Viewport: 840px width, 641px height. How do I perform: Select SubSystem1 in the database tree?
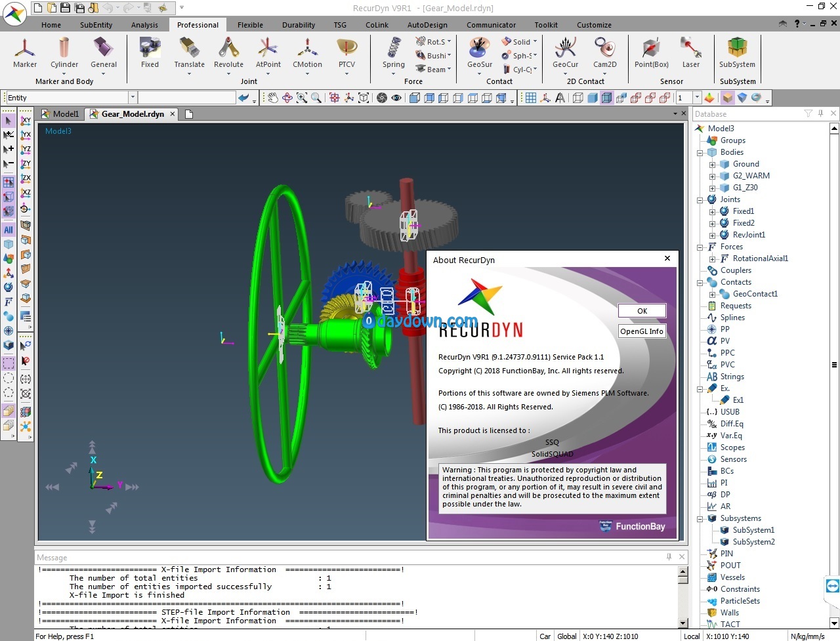[753, 530]
